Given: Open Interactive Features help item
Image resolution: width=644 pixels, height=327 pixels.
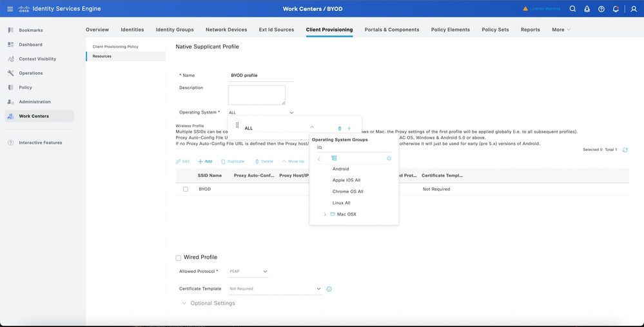Looking at the screenshot, I should [x=39, y=143].
